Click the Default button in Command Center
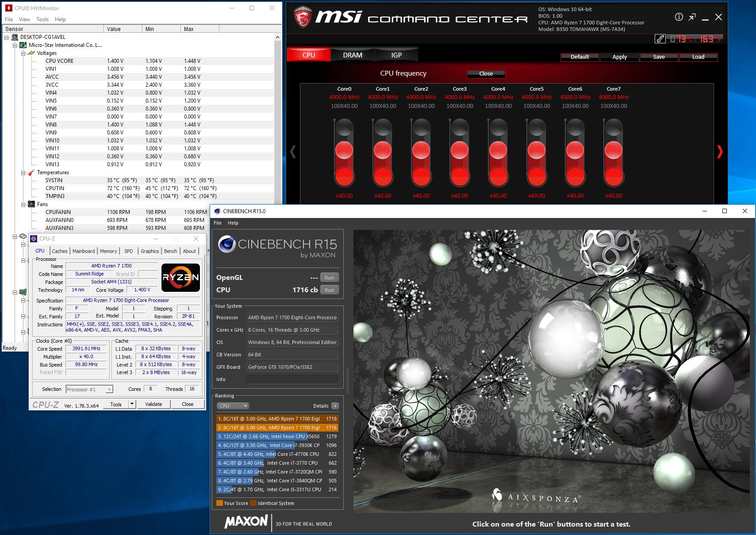This screenshot has height=535, width=756. (579, 57)
